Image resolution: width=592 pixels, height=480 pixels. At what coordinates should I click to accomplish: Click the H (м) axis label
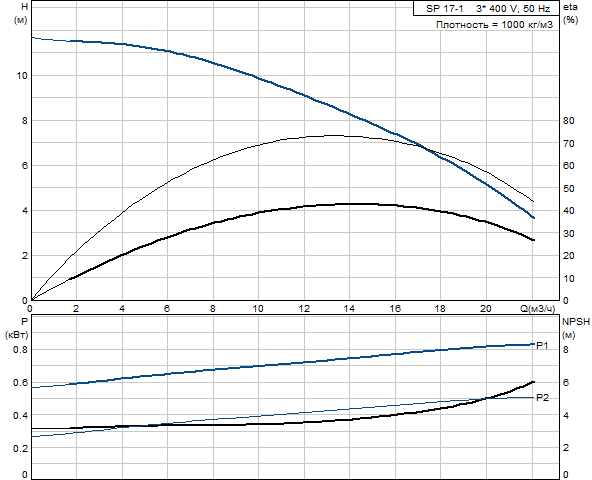[x=21, y=14]
